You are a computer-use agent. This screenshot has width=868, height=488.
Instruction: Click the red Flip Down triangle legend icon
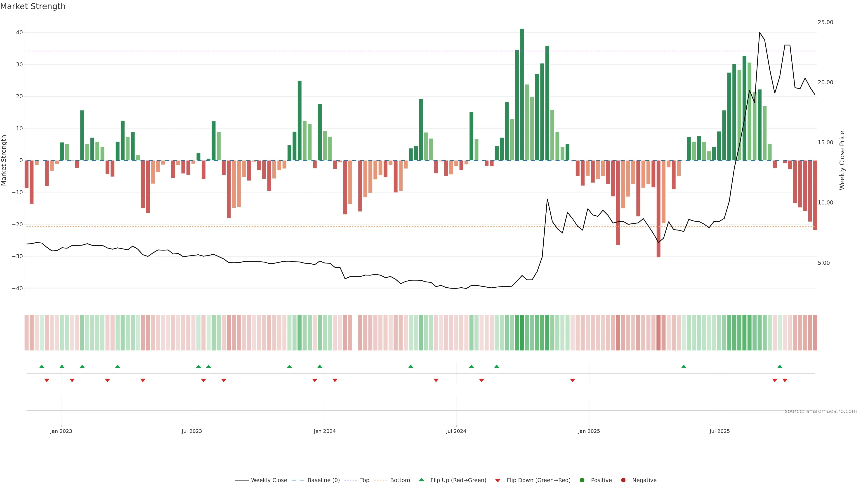pyautogui.click(x=498, y=480)
